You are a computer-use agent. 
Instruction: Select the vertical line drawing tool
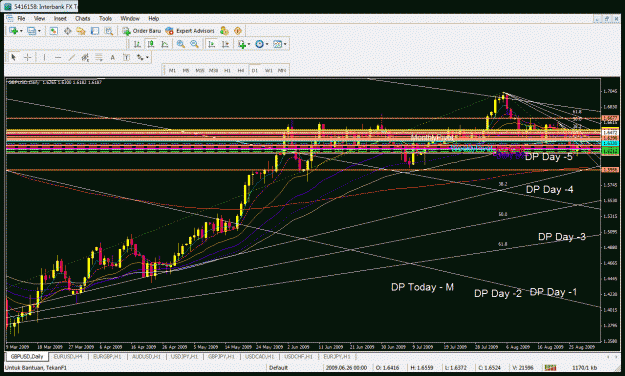click(44, 57)
